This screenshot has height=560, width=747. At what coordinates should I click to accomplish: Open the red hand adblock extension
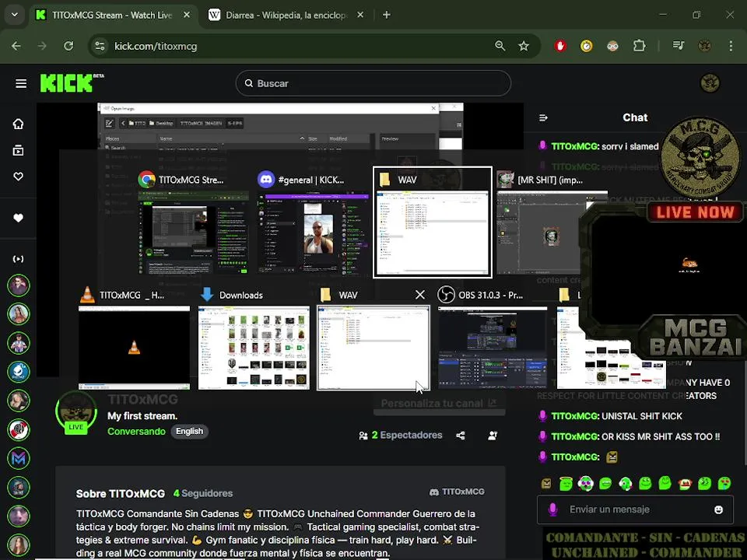(x=560, y=46)
